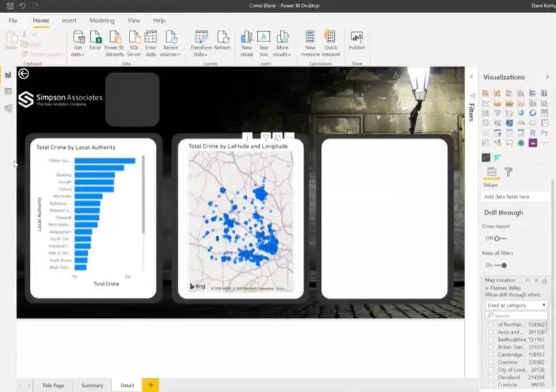Image resolution: width=556 pixels, height=392 pixels.
Task: Go to the Title Page tab
Action: click(53, 385)
